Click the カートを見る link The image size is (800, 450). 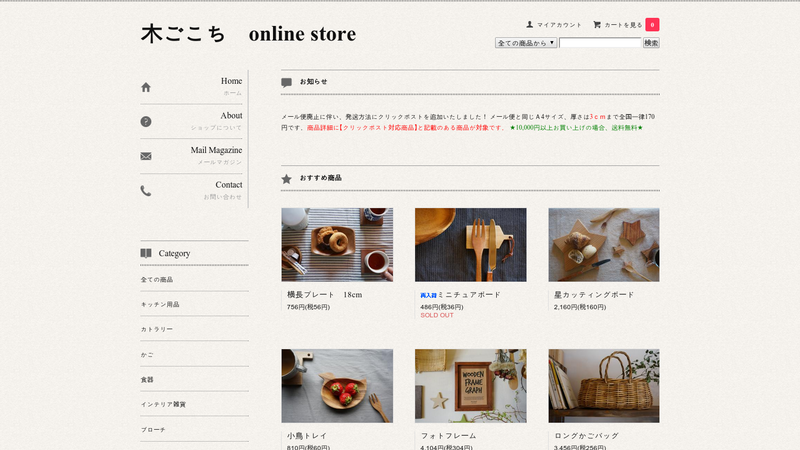623,24
